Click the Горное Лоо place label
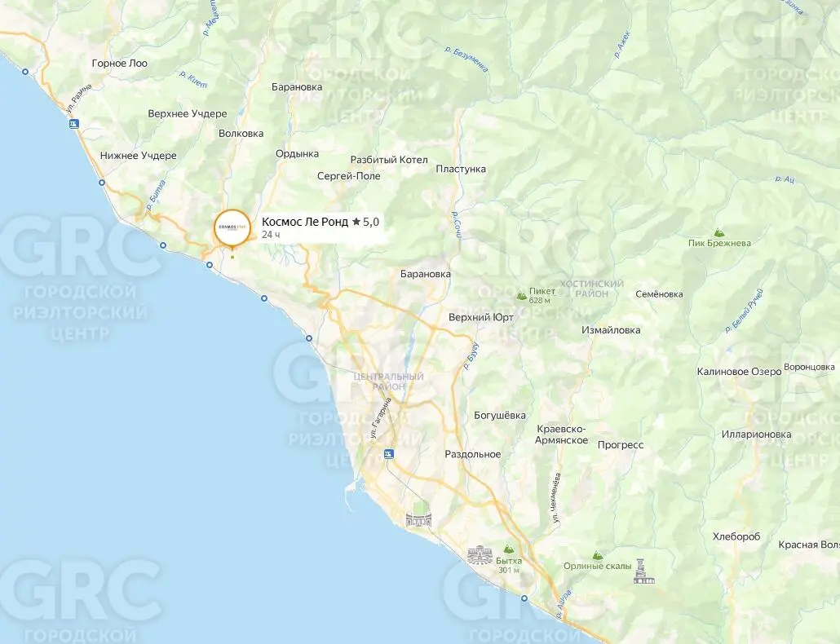Image resolution: width=840 pixels, height=644 pixels. (x=119, y=63)
